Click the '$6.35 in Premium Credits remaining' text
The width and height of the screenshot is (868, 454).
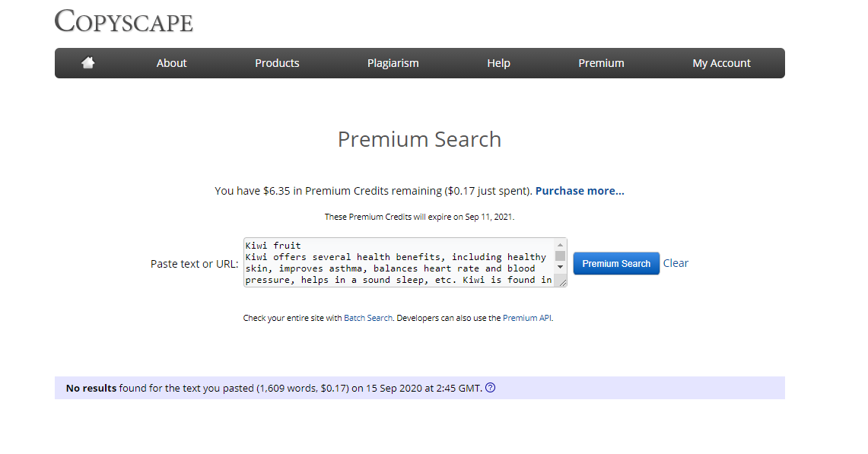pos(353,190)
